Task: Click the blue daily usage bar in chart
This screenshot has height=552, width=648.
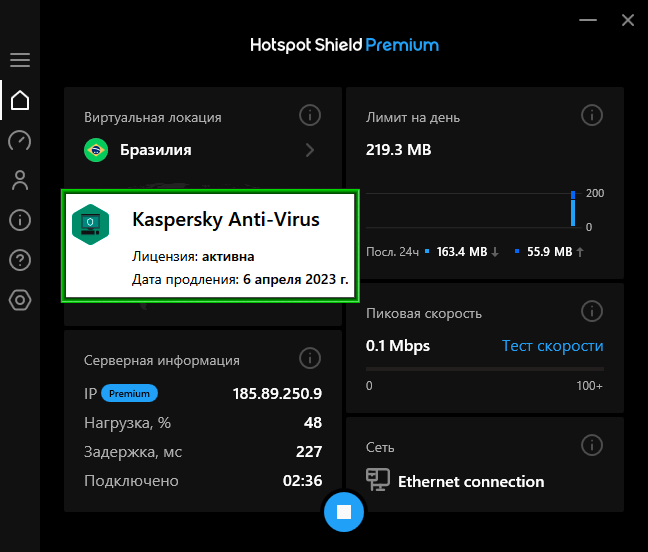Action: tap(573, 209)
